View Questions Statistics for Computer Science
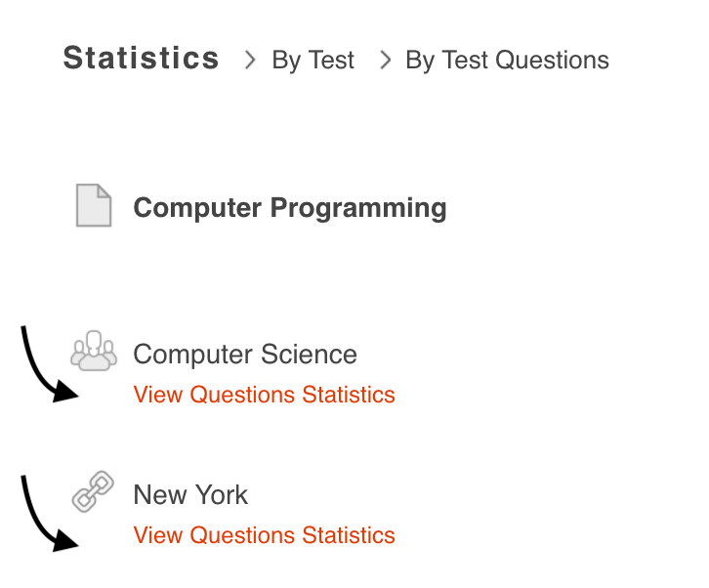The width and height of the screenshot is (709, 588). (264, 395)
